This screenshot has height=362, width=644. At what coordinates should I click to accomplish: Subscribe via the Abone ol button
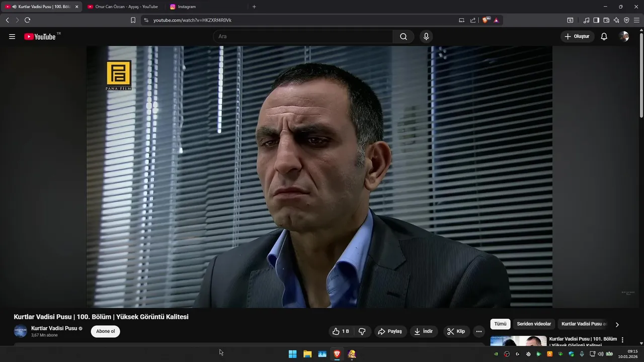(x=106, y=331)
